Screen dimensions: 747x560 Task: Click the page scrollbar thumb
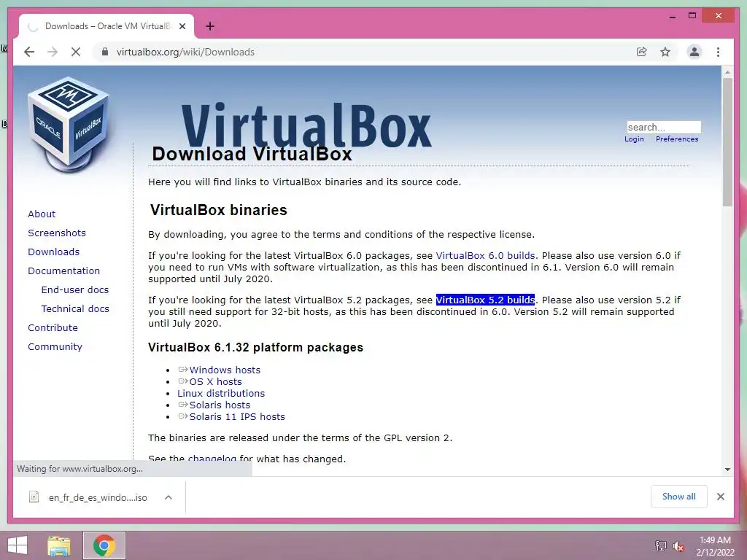(x=727, y=142)
